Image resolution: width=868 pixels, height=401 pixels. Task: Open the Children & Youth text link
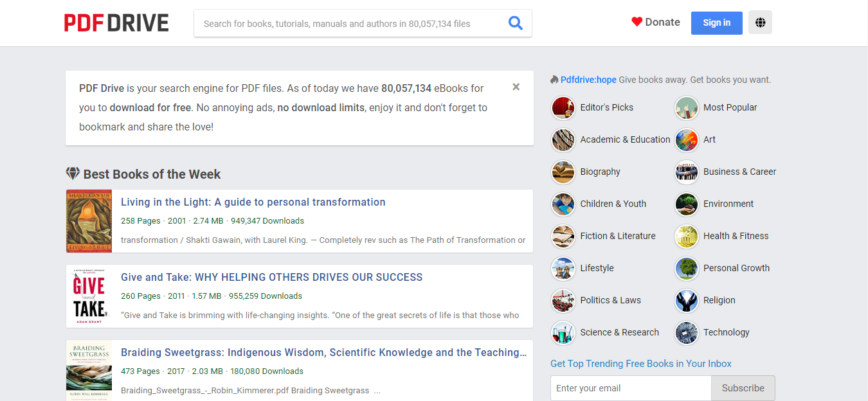coord(613,204)
